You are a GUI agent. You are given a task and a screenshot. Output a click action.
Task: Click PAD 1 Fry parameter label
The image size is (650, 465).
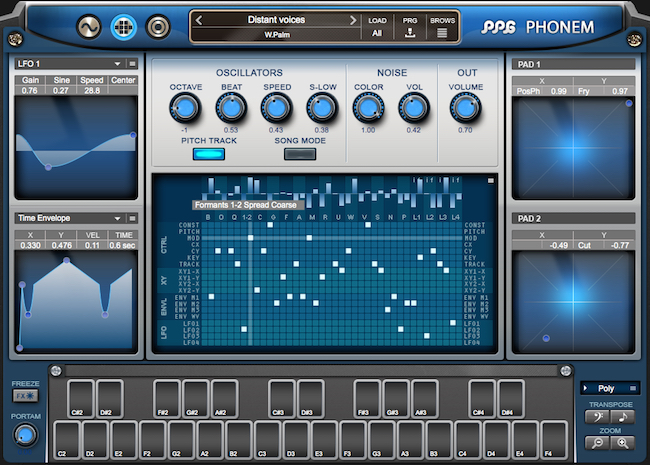pyautogui.click(x=584, y=91)
